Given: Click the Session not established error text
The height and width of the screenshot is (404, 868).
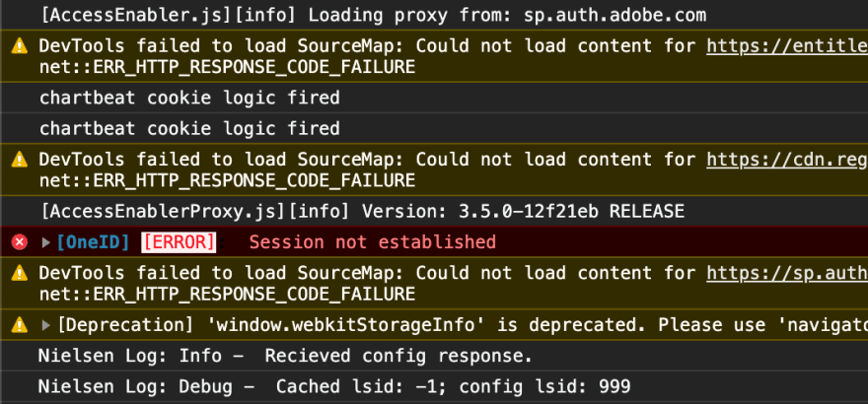Looking at the screenshot, I should coord(373,242).
